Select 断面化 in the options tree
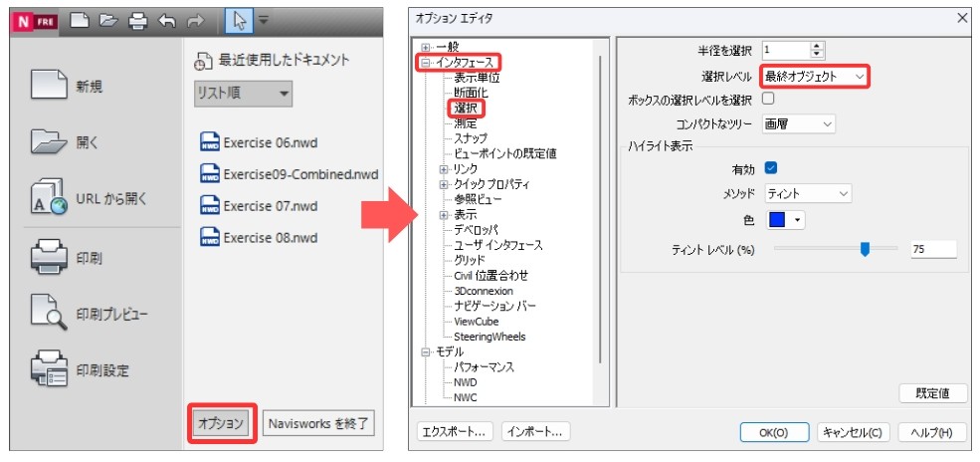The width and height of the screenshot is (980, 462). tap(471, 94)
